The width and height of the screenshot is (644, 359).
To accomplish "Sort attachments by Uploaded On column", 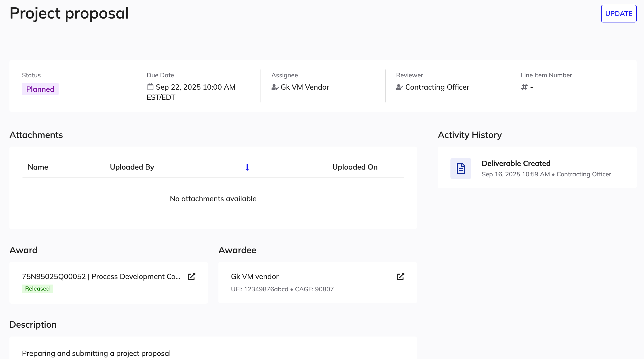I will (x=355, y=167).
